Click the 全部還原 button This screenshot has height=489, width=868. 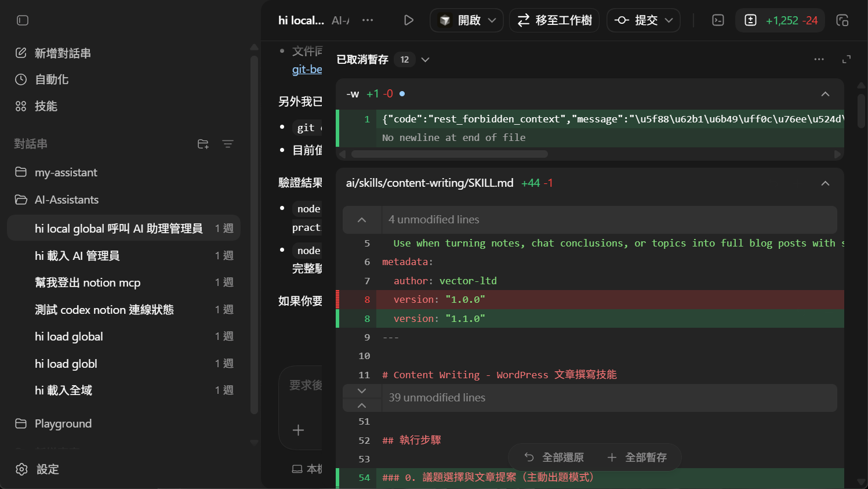click(x=554, y=458)
